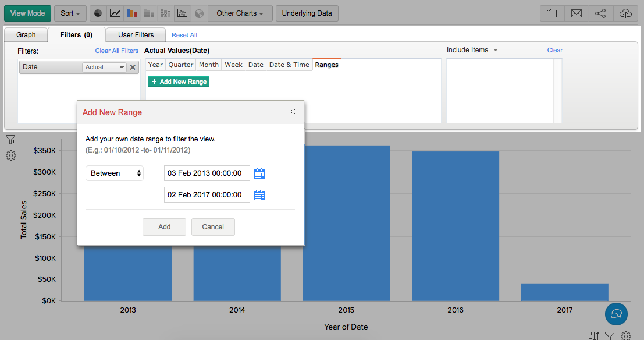Open the share icon in the toolbar

(x=600, y=13)
